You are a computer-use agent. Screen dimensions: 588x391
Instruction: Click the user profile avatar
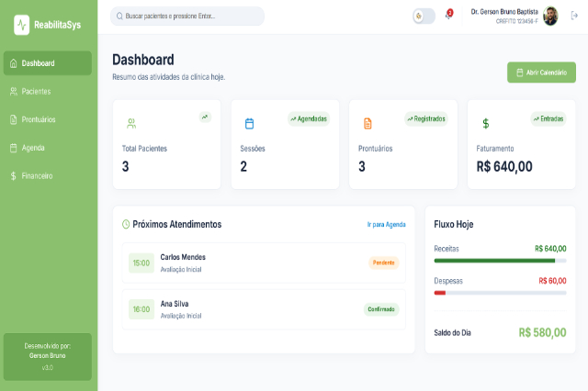pos(550,16)
